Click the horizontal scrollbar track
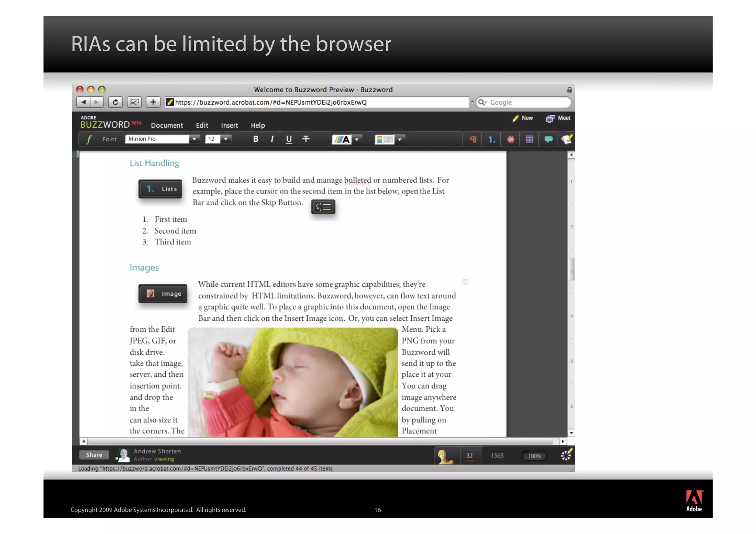Viewport: 756px width, 534px height. click(x=321, y=441)
